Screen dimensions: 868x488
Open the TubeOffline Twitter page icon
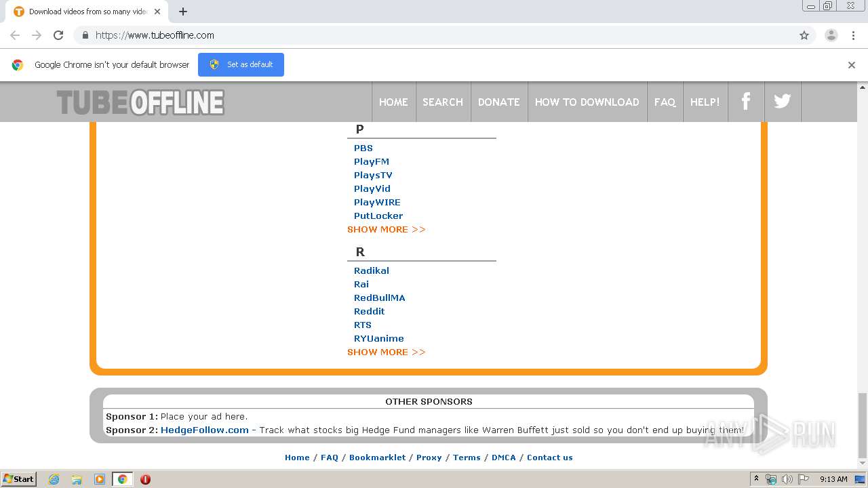[x=783, y=102]
